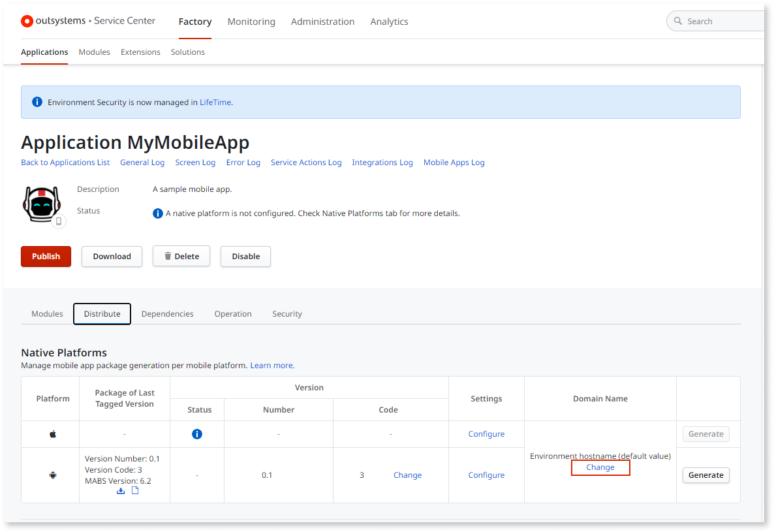Click the OutSystems Service Center logo
This screenshot has height=532, width=774.
(88, 21)
